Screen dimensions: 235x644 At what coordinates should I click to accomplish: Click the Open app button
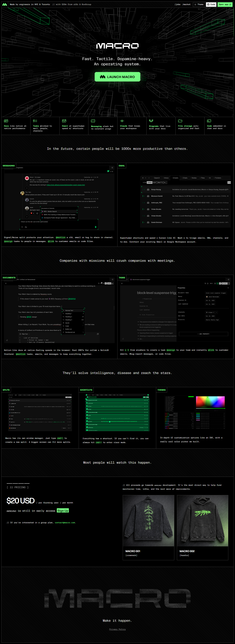tap(225, 5)
